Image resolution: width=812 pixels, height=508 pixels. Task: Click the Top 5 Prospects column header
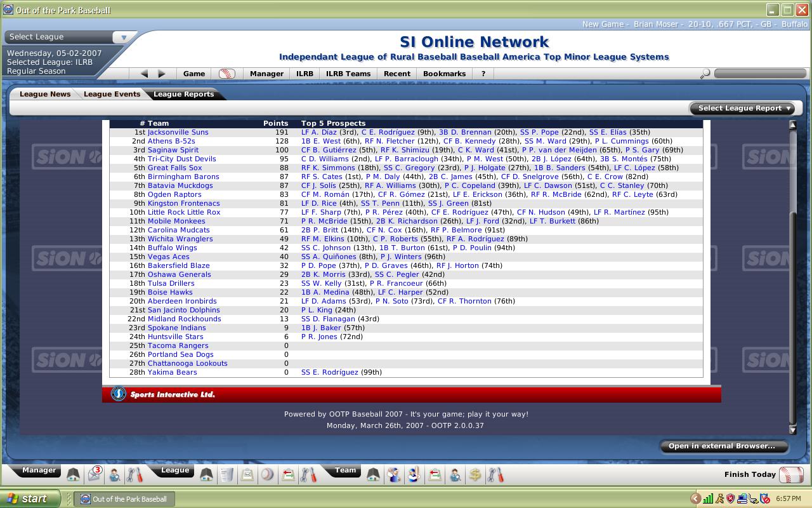[x=333, y=123]
